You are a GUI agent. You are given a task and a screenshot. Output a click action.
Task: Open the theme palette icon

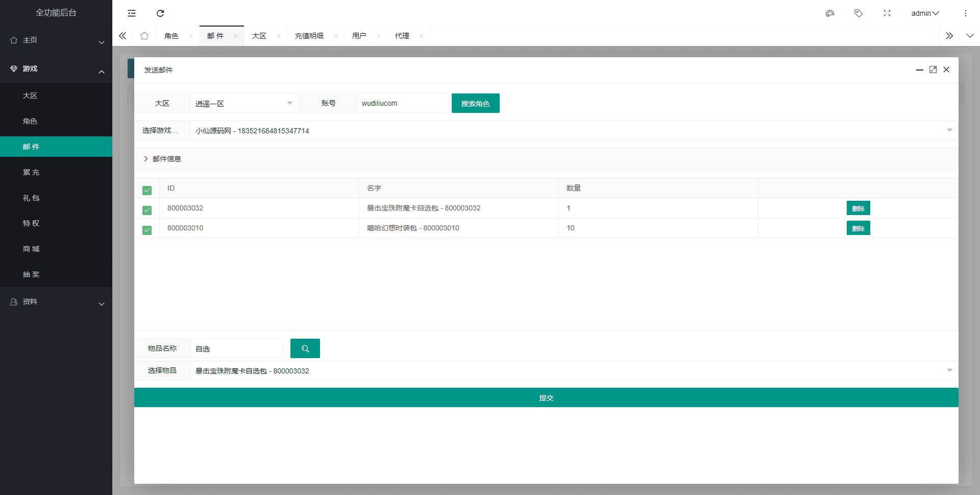point(830,13)
